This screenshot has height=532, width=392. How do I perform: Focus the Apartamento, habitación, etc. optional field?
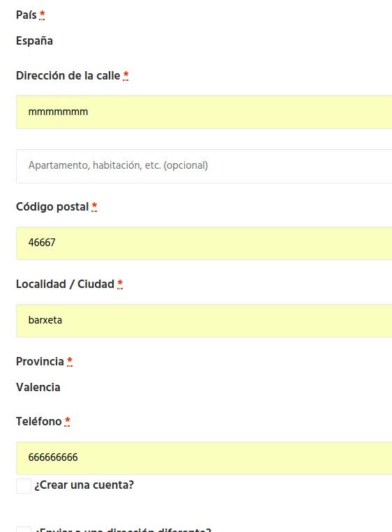(x=204, y=166)
